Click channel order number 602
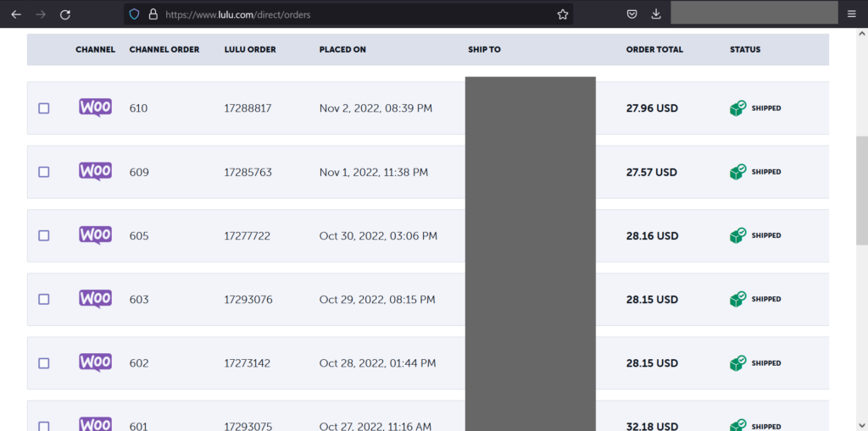Image resolution: width=868 pixels, height=431 pixels. click(139, 363)
